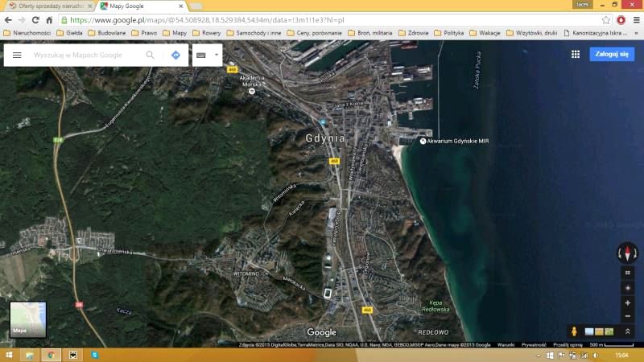Screen dimensions: 644x362
Task: Select the Akwarium Gdyńskie MIR marker
Action: [x=423, y=141]
